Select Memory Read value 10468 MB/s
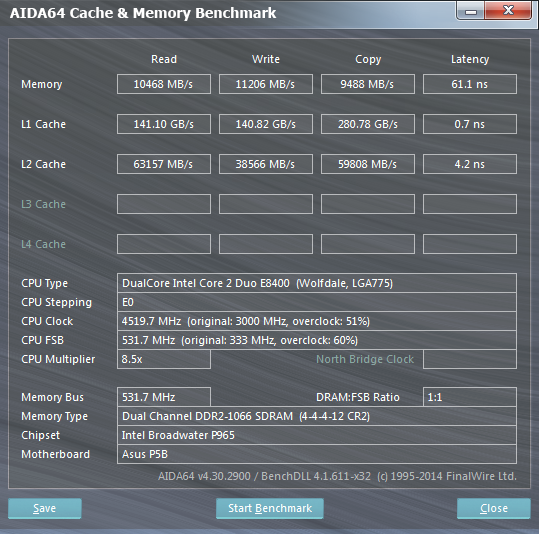Viewport: 539px width, 534px height. (164, 84)
